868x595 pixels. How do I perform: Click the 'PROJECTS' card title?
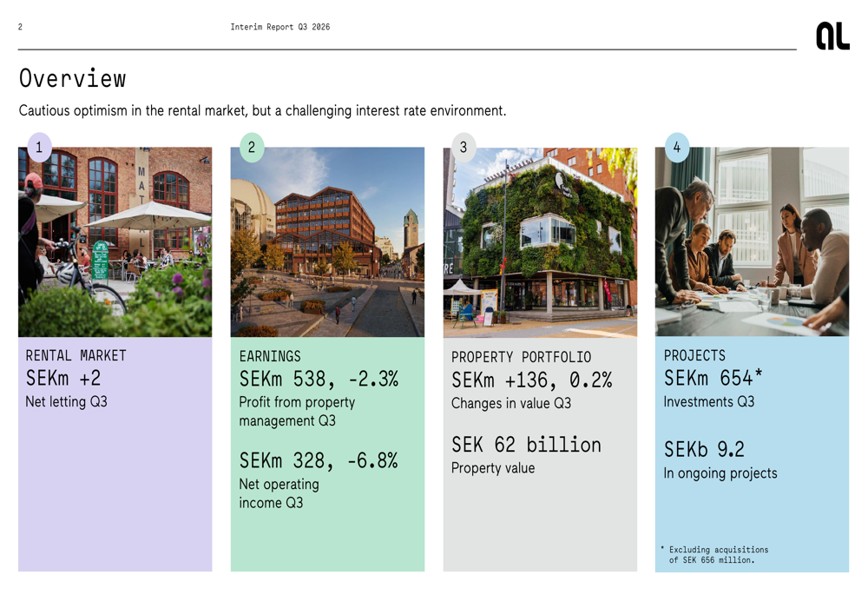(x=694, y=355)
